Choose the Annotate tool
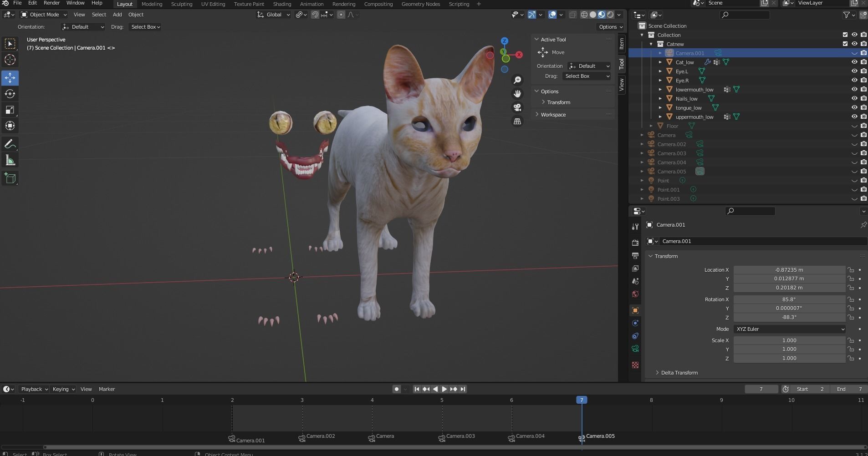The width and height of the screenshot is (868, 456). [x=10, y=144]
